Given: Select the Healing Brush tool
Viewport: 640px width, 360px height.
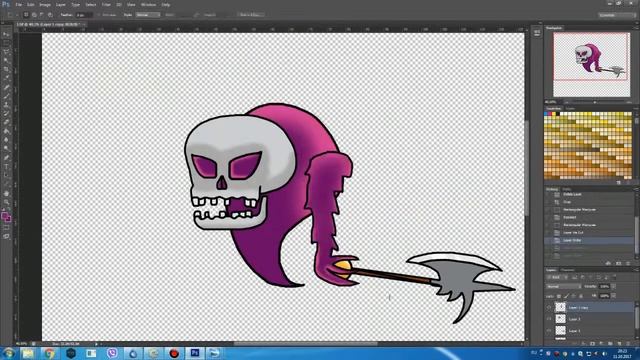Looking at the screenshot, I should [x=6, y=87].
